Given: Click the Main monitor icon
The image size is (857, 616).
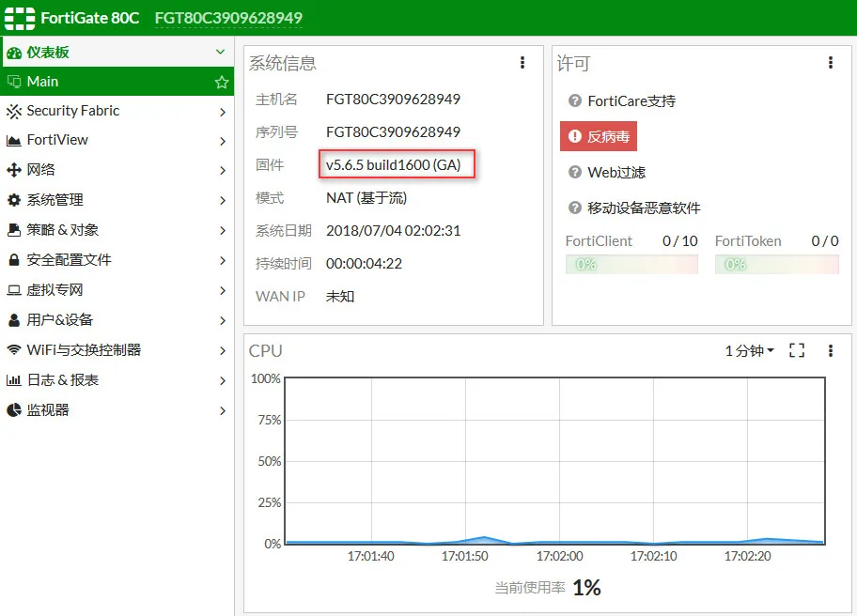Looking at the screenshot, I should click(x=14, y=82).
